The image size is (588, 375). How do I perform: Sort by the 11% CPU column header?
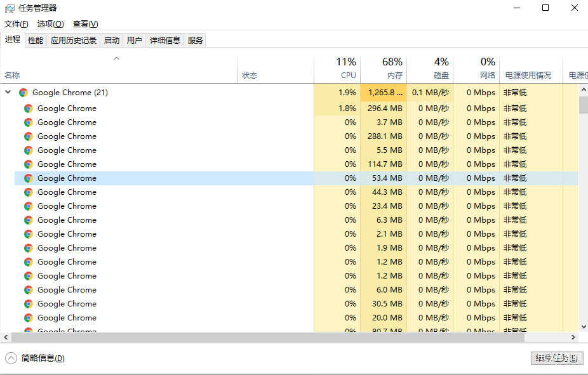337,70
